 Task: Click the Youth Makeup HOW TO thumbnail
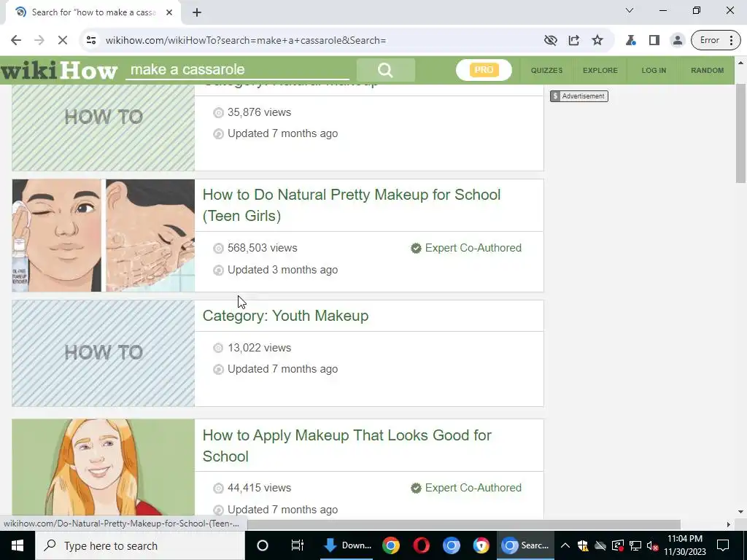(104, 353)
